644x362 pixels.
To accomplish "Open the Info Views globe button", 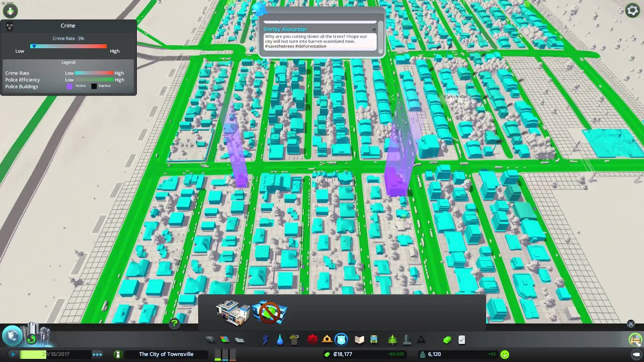I will tap(12, 335).
